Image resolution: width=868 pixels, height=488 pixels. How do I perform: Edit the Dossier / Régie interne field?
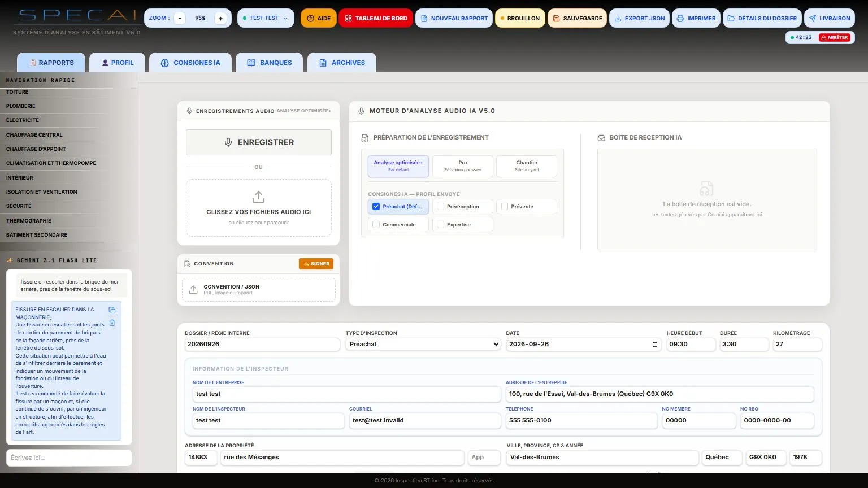(263, 345)
